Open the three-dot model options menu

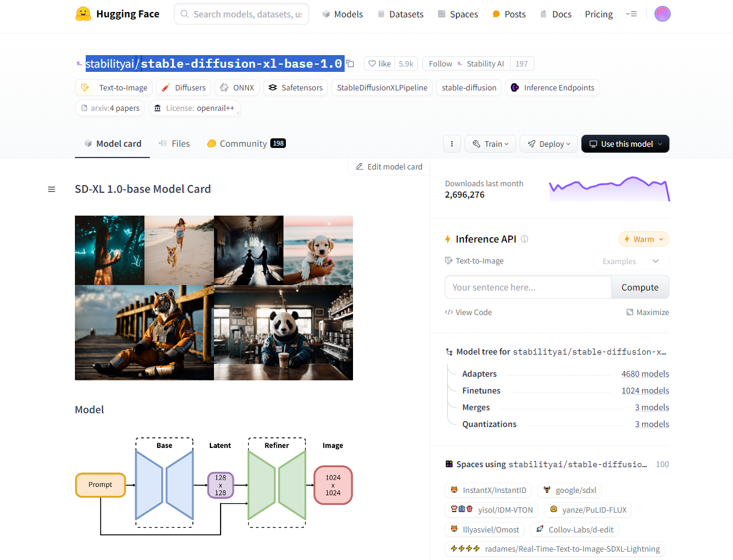[452, 144]
